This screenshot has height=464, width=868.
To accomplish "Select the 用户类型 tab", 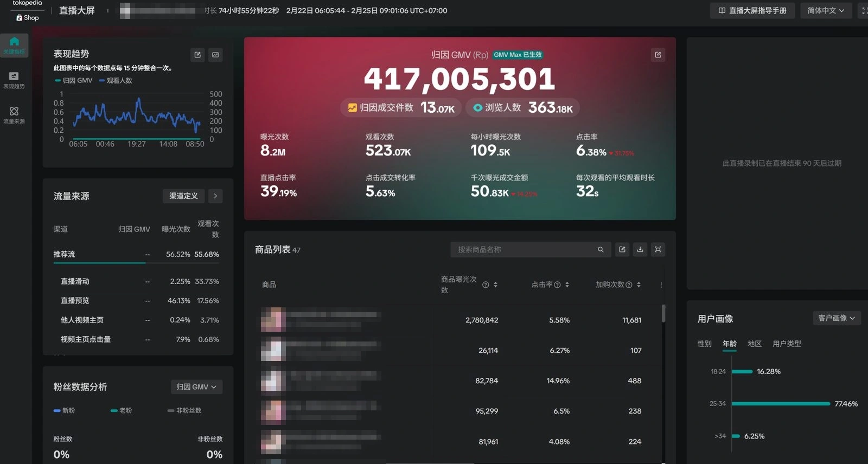I will pos(787,344).
